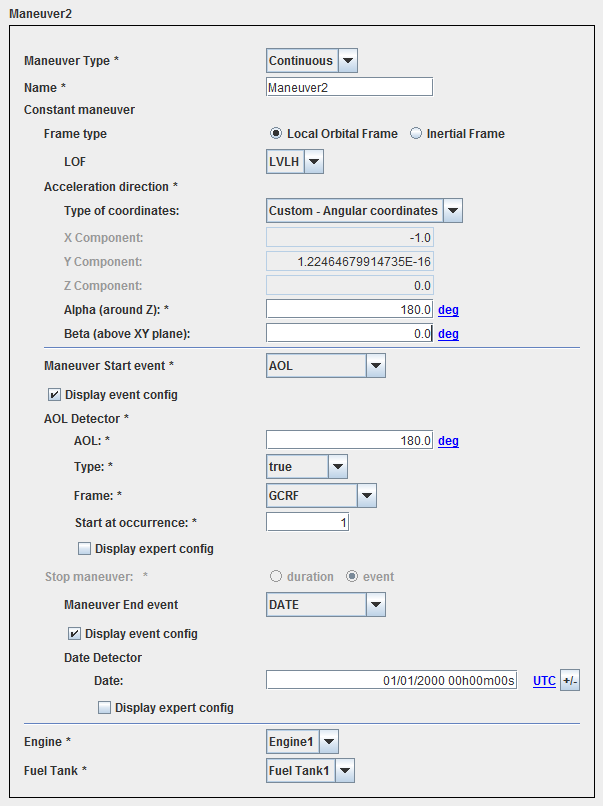603x806 pixels.
Task: Click the UTC time scale link
Action: tap(544, 681)
